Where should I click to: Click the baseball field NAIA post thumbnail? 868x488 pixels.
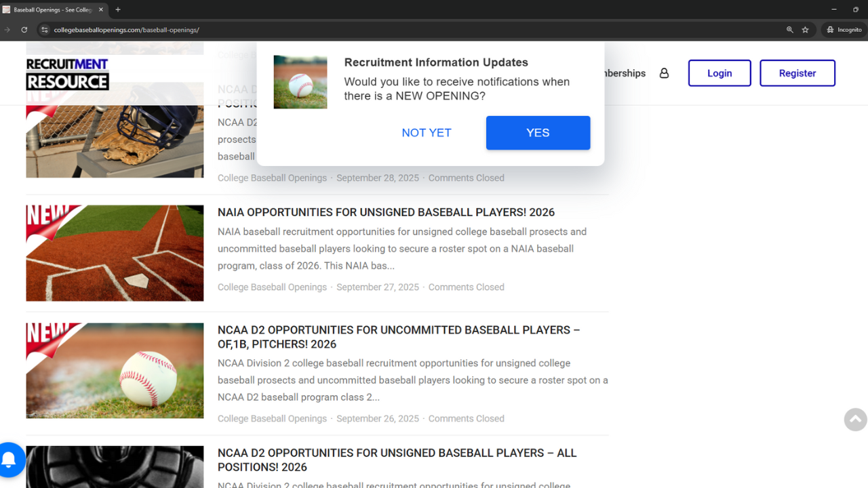click(x=115, y=252)
